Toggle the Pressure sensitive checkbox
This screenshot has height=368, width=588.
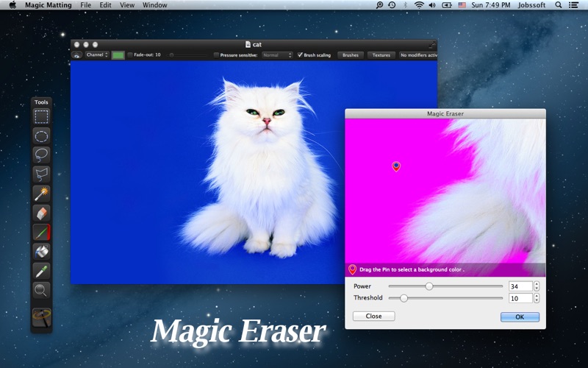point(216,55)
